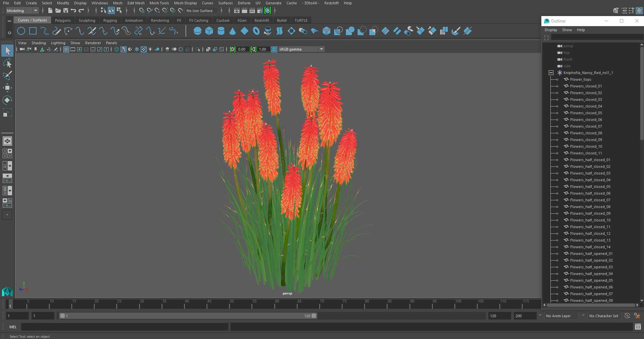
Task: Open the Redshift menu in menu bar
Action: pos(331,3)
